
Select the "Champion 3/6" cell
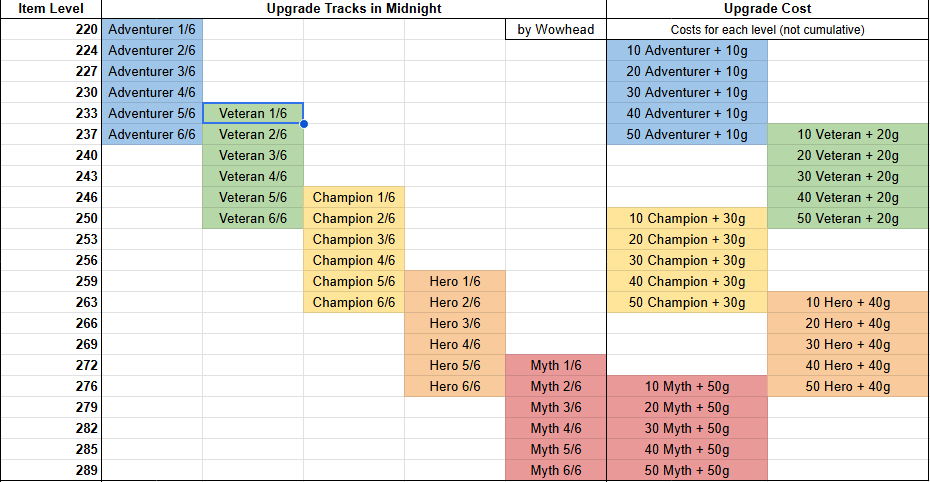354,239
